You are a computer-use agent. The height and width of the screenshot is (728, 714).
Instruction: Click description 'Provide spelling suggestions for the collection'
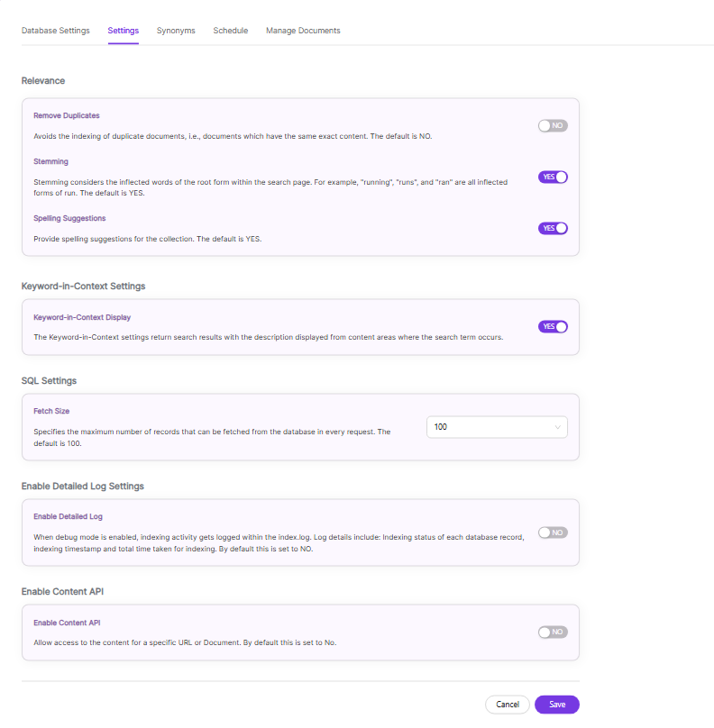click(x=147, y=239)
